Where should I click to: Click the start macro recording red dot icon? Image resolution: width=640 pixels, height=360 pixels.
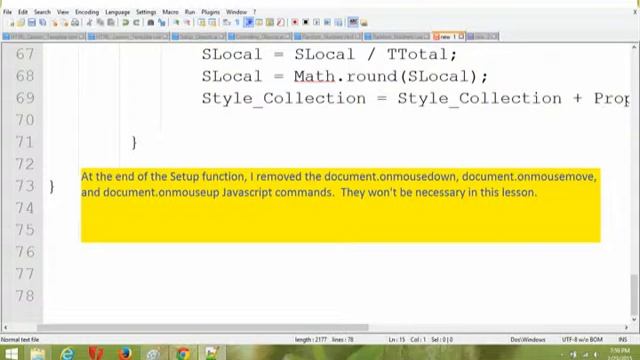click(x=295, y=22)
